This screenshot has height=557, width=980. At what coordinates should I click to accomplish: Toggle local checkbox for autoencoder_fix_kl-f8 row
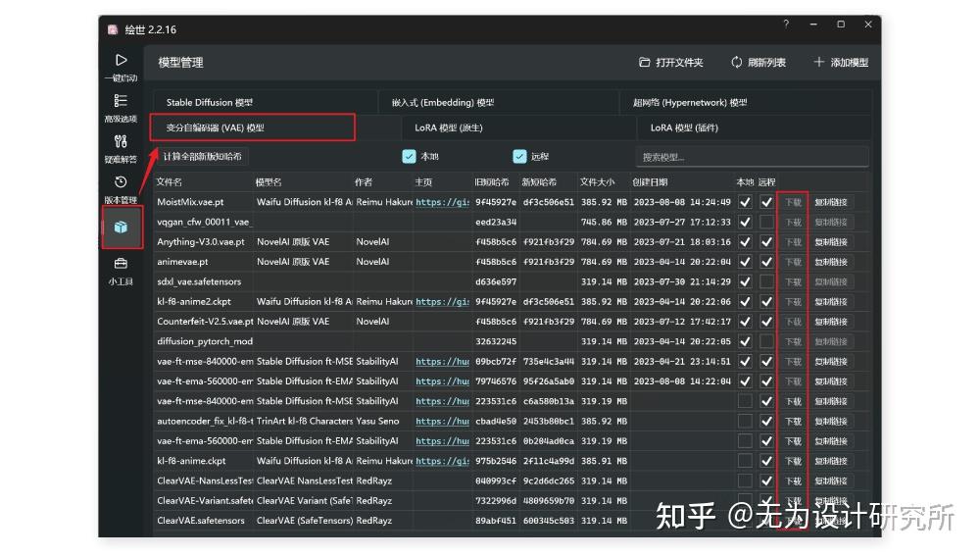coord(745,422)
